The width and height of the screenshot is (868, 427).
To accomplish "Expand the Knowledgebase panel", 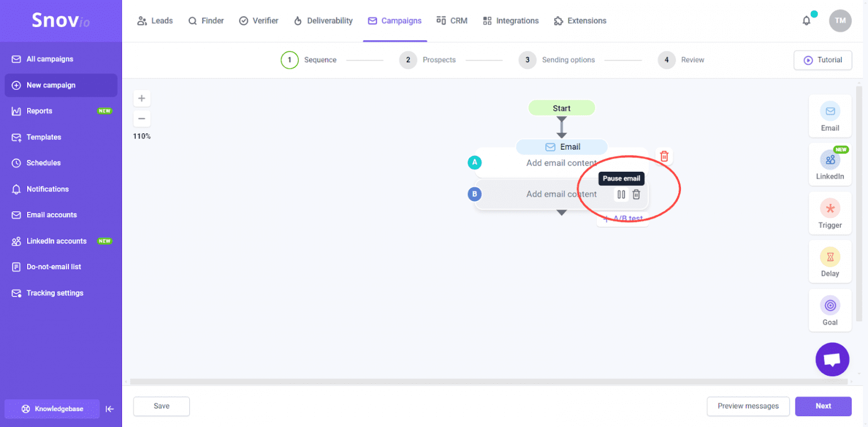I will (x=51, y=408).
